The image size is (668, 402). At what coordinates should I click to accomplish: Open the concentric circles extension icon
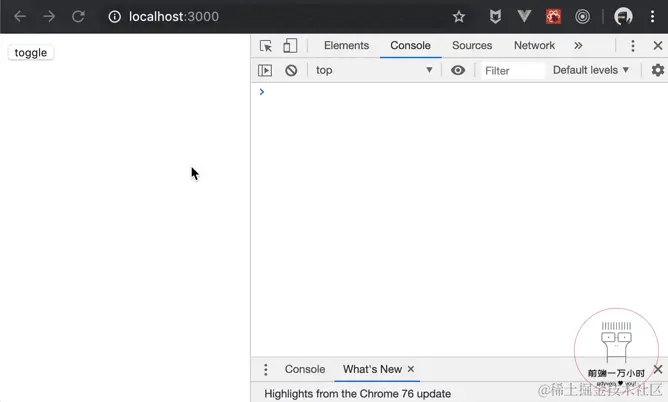click(582, 17)
